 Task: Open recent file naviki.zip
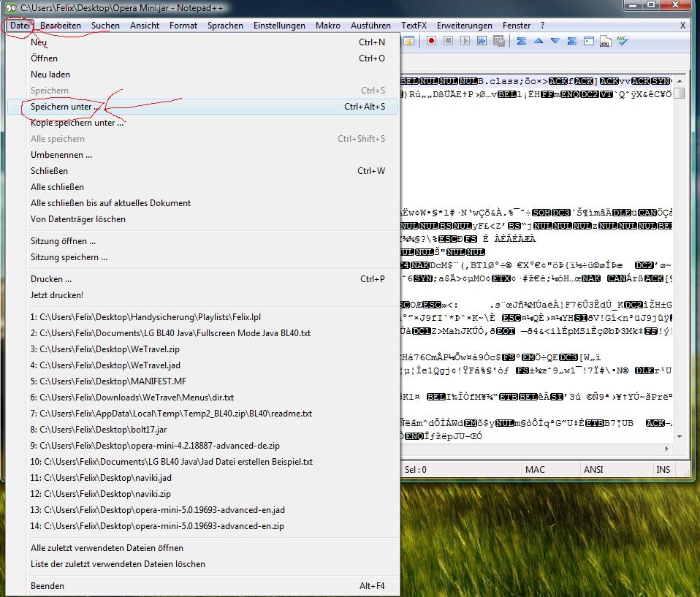point(203,493)
